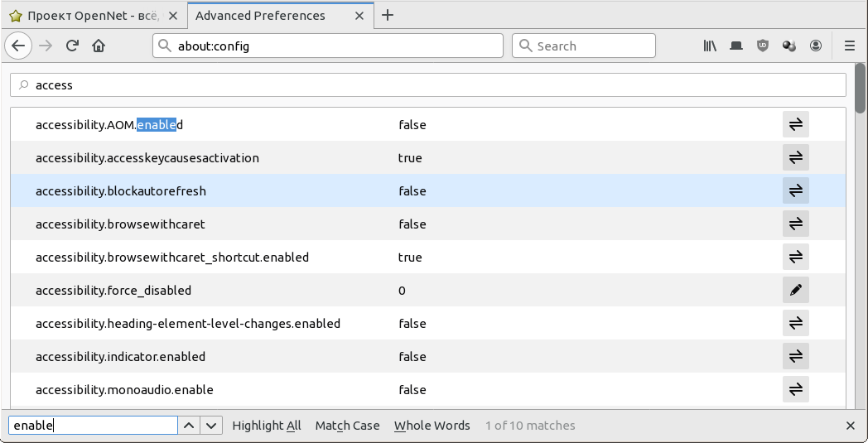Switch to the Проект OpenNet tab
868x443 pixels.
click(x=93, y=15)
